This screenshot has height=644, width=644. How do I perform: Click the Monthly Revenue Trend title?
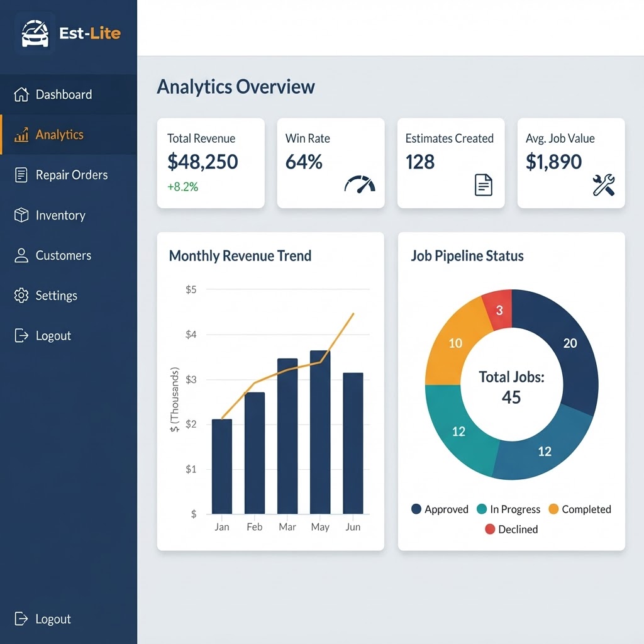click(240, 256)
